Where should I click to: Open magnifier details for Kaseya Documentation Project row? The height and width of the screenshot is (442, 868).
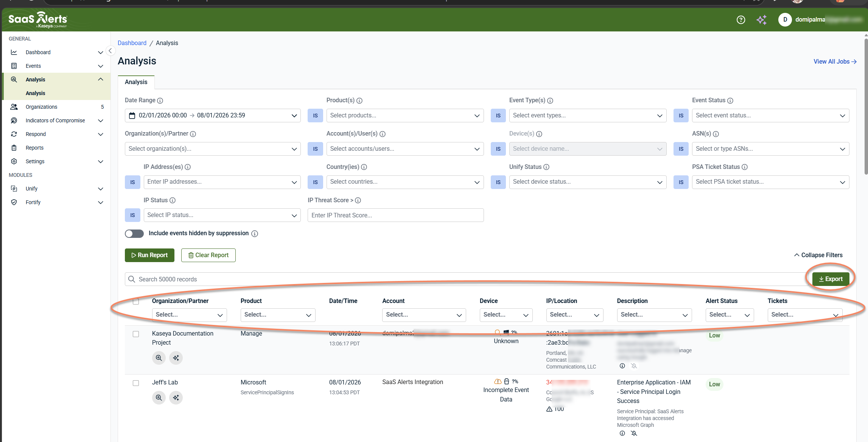(x=159, y=358)
